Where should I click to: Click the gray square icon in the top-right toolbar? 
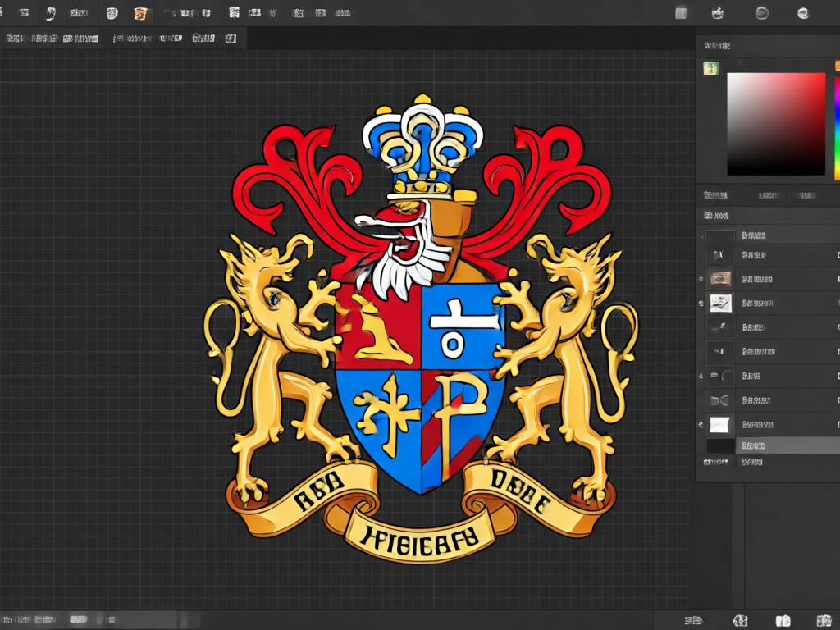[681, 13]
